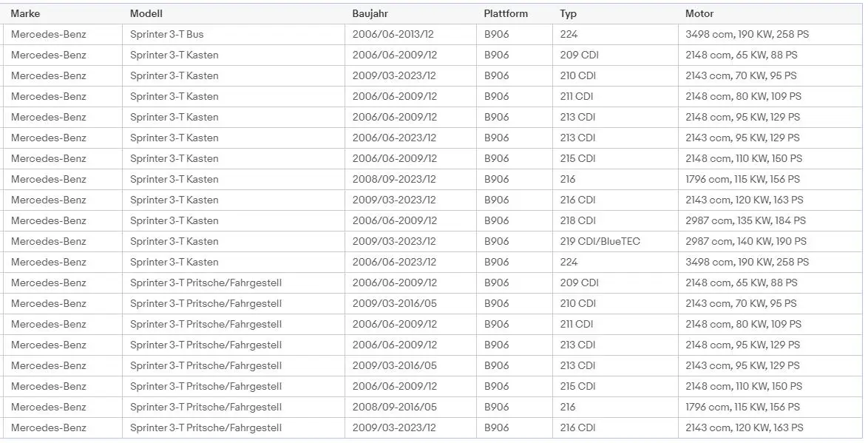This screenshot has height=443, width=868.
Task: Click the Mercedes-Benz cell in the first row
Action: [x=48, y=34]
